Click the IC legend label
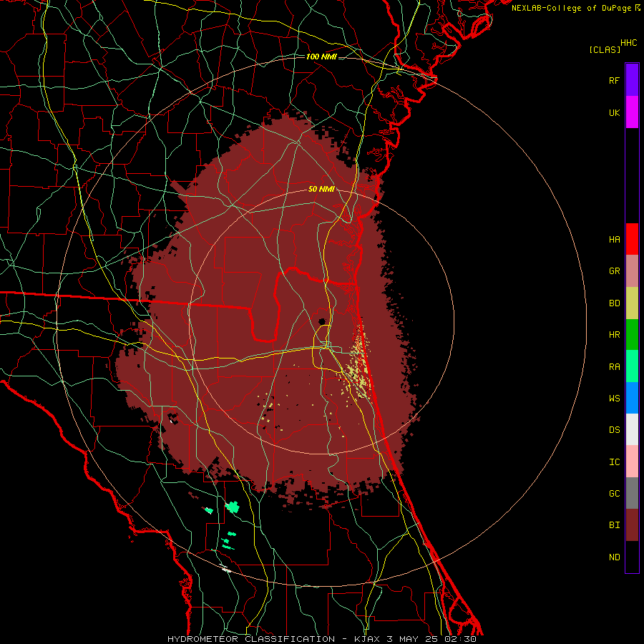 (x=614, y=462)
